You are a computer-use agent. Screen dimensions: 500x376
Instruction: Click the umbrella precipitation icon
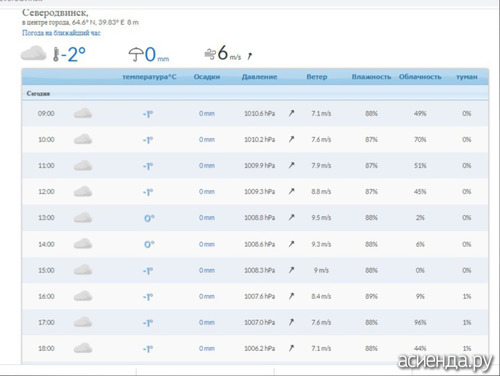point(136,55)
